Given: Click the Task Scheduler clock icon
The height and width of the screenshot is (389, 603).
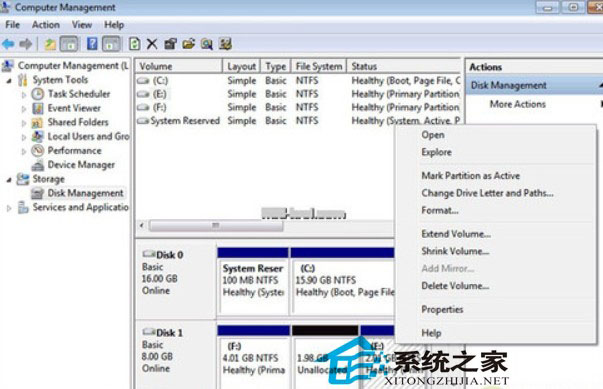Looking at the screenshot, I should [38, 94].
